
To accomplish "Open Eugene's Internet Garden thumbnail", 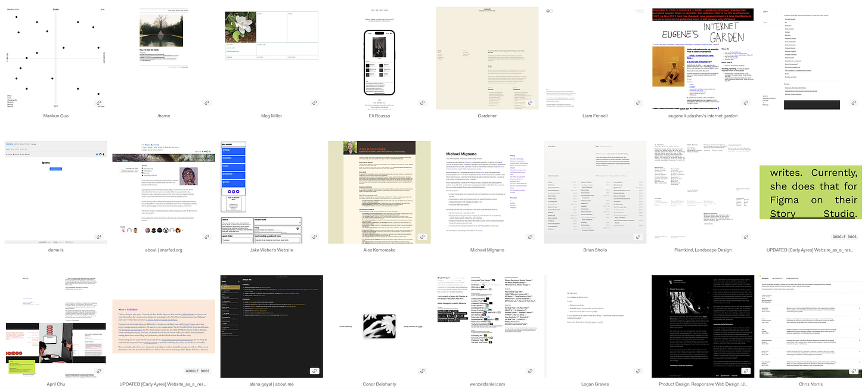I will (x=703, y=58).
